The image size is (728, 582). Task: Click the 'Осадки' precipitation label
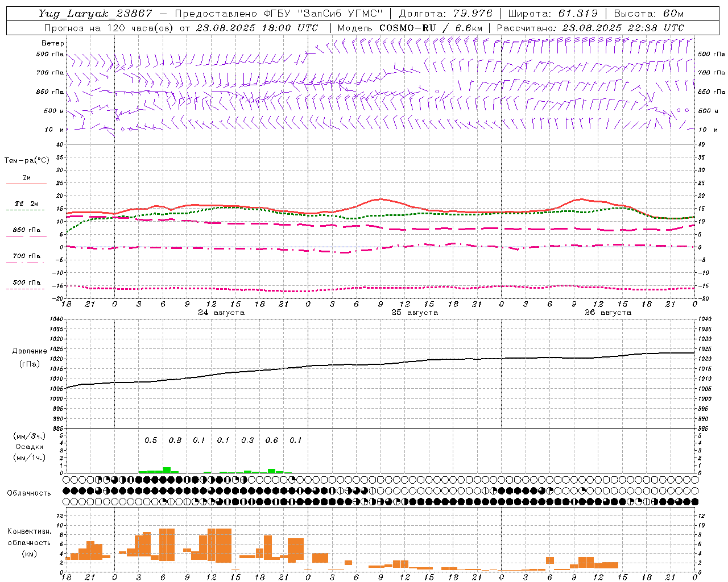tap(29, 447)
